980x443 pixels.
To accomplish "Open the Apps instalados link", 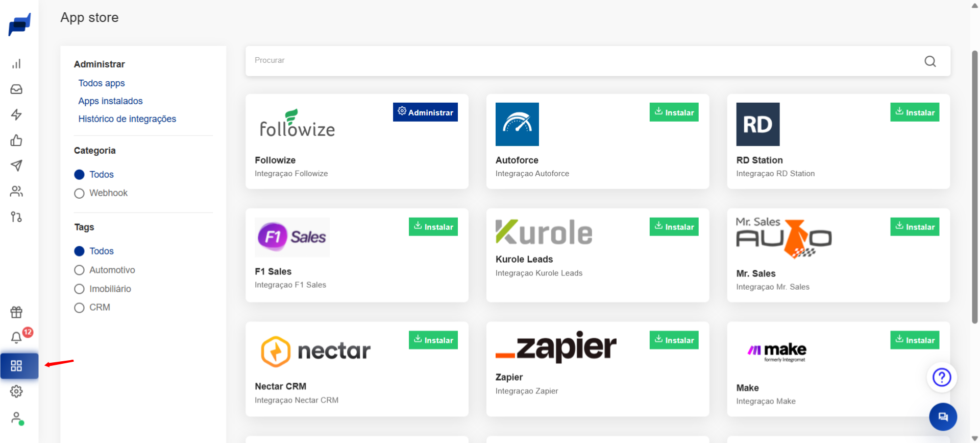I will (x=110, y=101).
